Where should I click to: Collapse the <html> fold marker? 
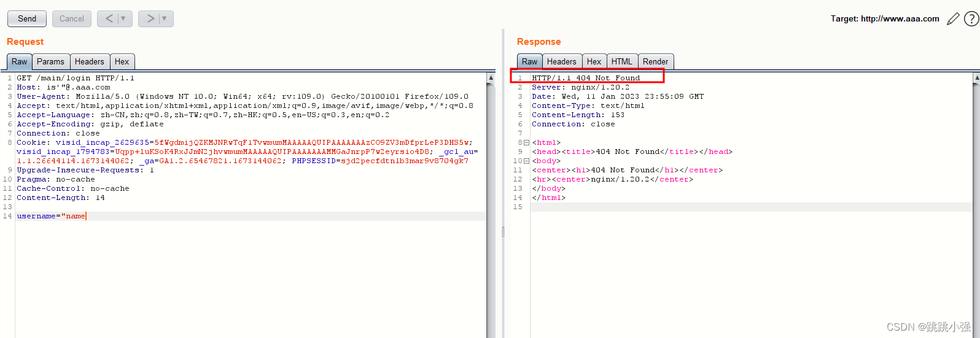526,142
